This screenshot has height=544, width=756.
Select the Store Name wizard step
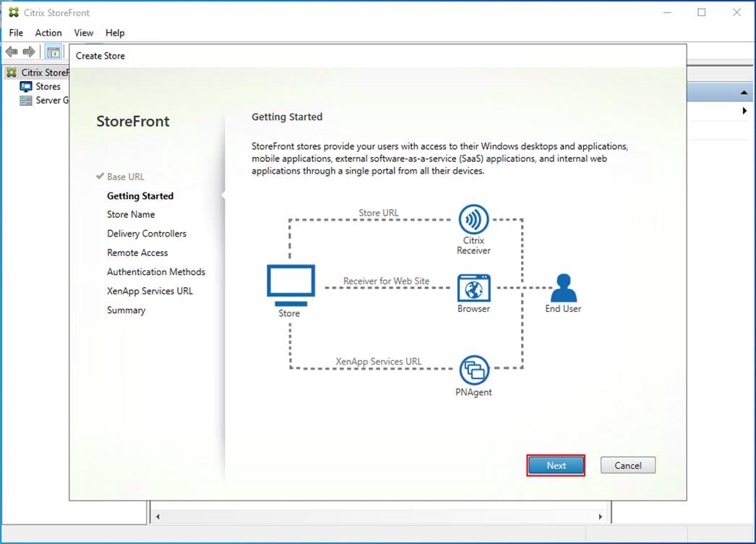(x=131, y=214)
